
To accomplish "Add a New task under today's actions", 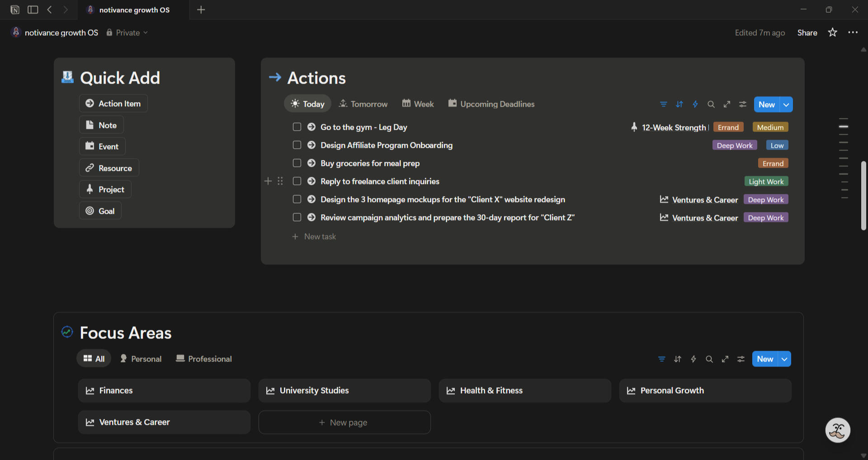I will pyautogui.click(x=314, y=236).
